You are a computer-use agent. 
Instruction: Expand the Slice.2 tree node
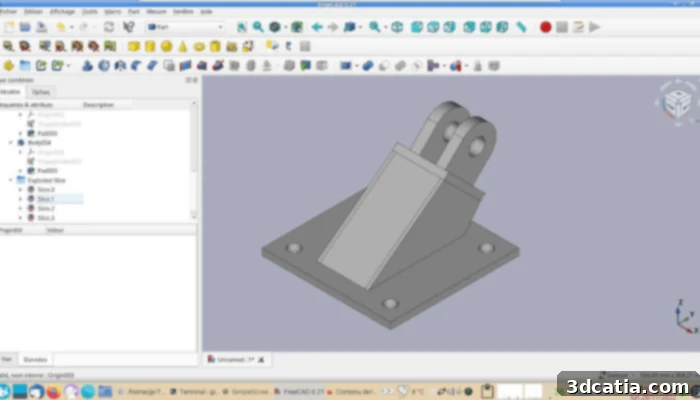20,208
